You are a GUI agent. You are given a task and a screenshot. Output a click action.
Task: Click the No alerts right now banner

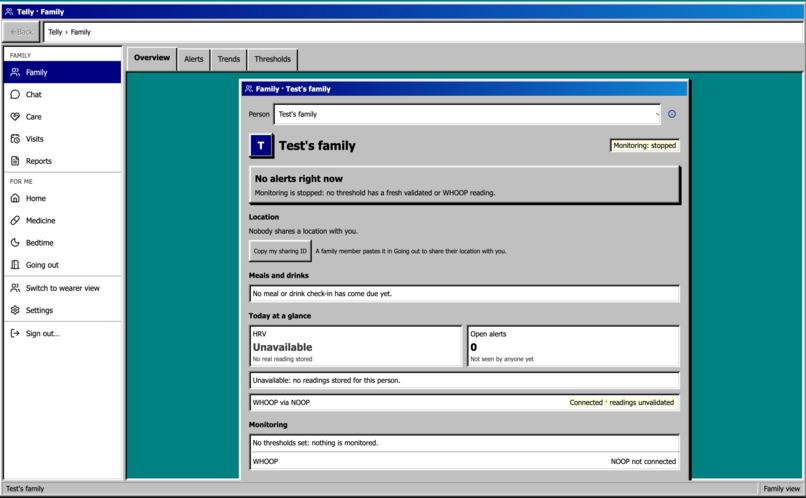[x=465, y=185]
